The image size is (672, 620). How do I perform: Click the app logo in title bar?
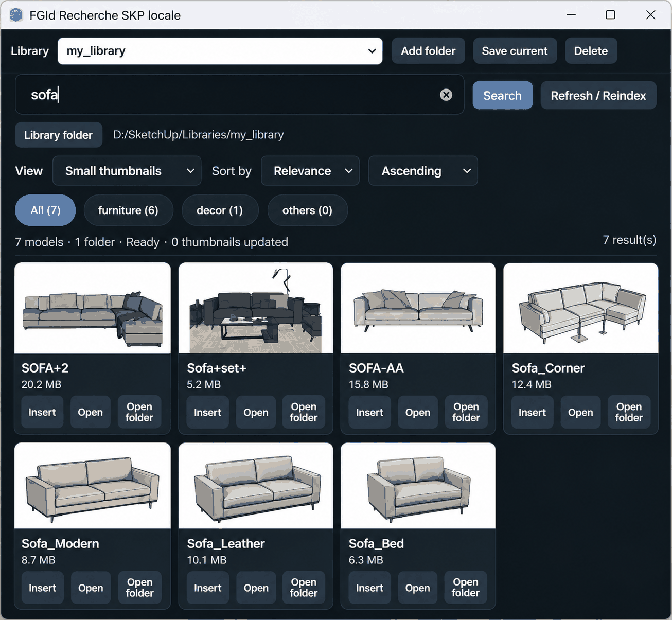point(16,15)
